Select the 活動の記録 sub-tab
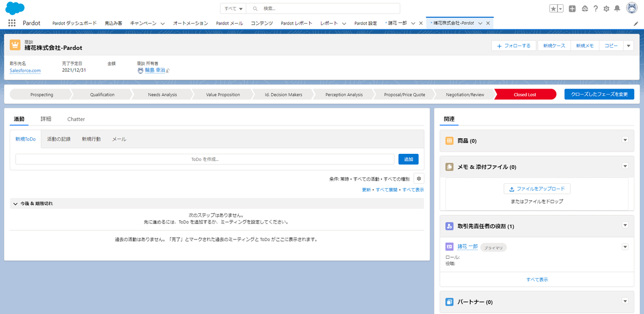The width and height of the screenshot is (644, 314). click(58, 139)
